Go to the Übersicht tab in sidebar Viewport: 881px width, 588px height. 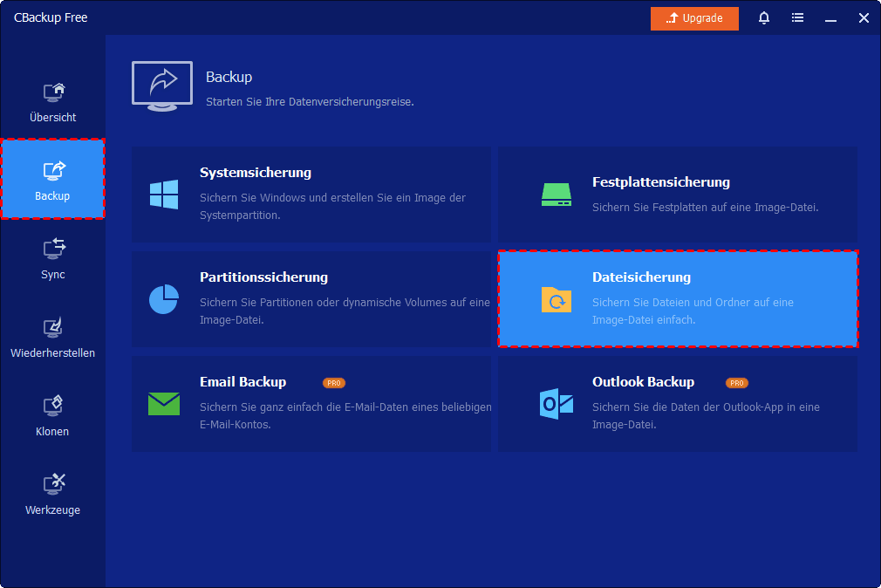click(x=52, y=101)
